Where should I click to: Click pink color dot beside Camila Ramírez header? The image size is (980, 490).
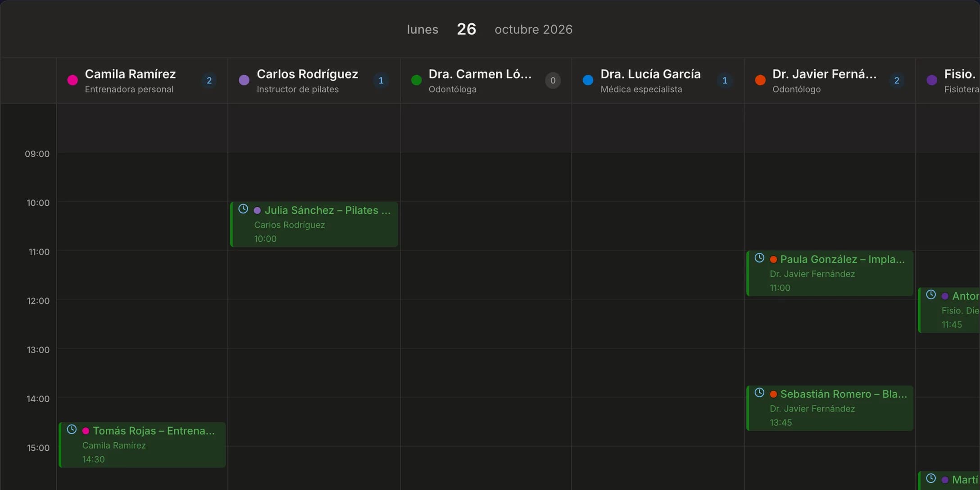click(x=73, y=80)
